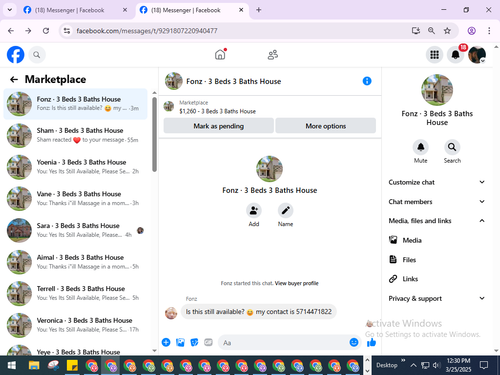Collapse Media, files and links section

click(x=437, y=221)
